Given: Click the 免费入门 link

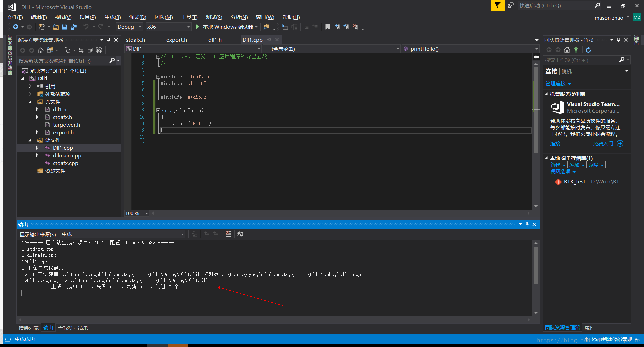Looking at the screenshot, I should 603,144.
